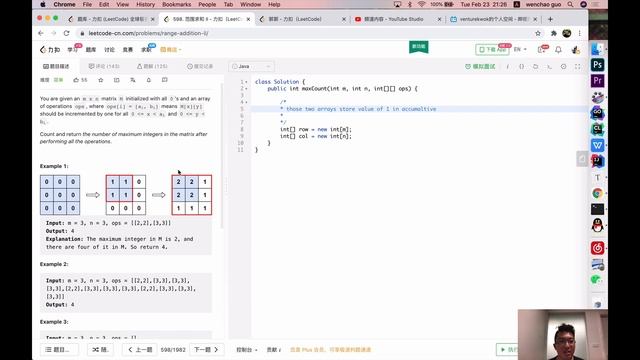Open the 题库 navigation item
The width and height of the screenshot is (640, 360).
(x=91, y=50)
